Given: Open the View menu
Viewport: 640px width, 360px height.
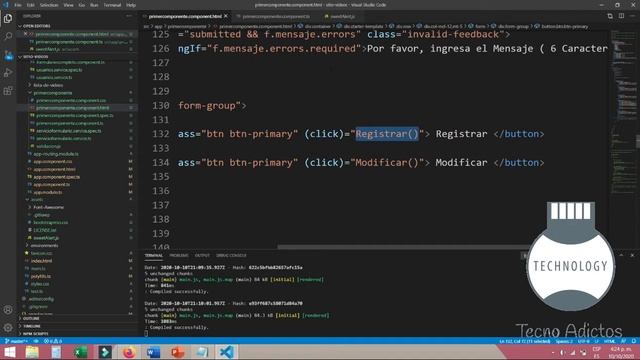Looking at the screenshot, I should click(x=68, y=5).
